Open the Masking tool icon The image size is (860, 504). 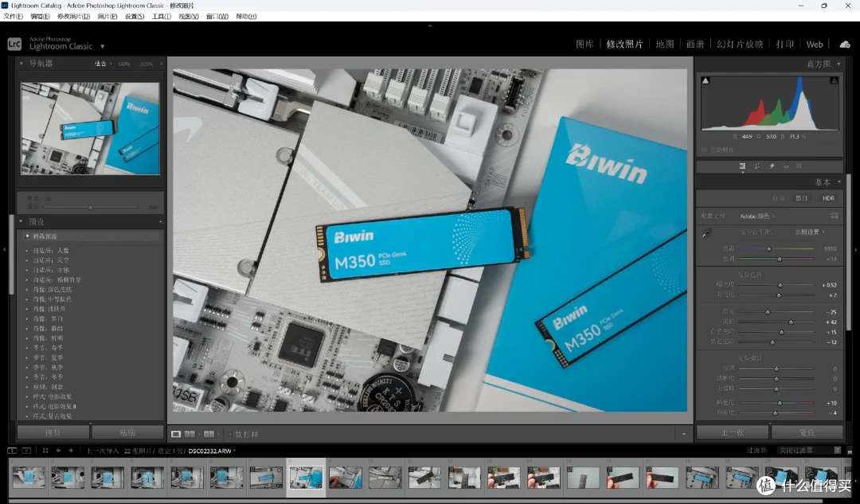(x=799, y=166)
